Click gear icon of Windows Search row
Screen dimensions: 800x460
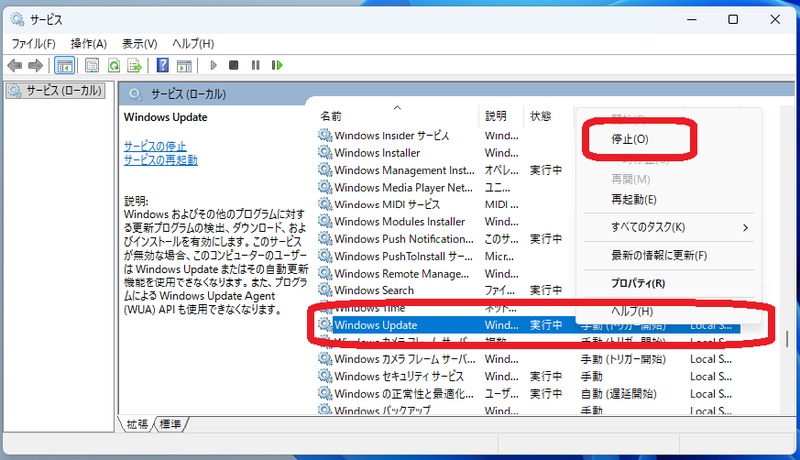click(325, 290)
